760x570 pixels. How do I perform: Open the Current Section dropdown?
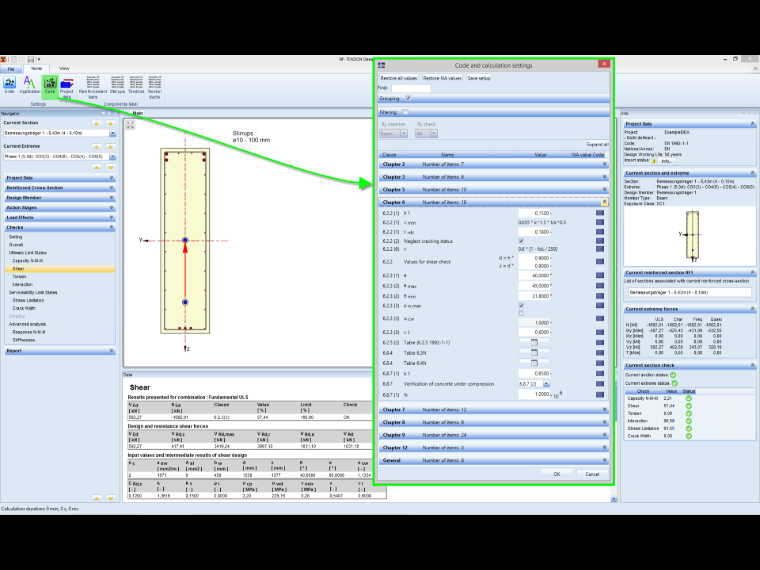[x=112, y=133]
